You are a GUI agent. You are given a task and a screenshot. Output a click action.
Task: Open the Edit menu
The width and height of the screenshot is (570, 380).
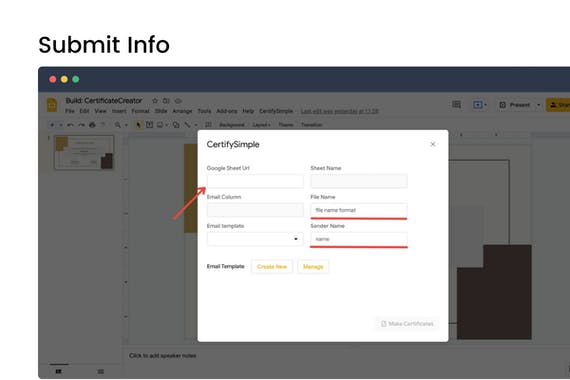[84, 111]
